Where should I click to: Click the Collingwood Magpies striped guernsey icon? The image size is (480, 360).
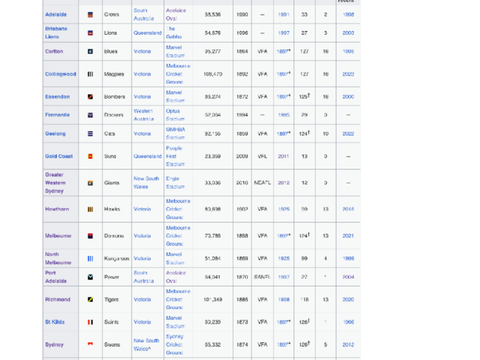[90, 74]
